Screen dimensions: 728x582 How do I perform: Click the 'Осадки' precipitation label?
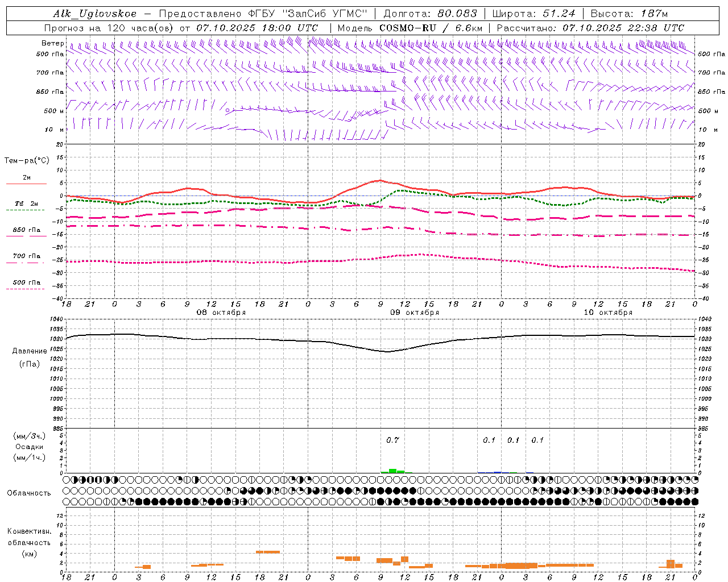tap(30, 447)
